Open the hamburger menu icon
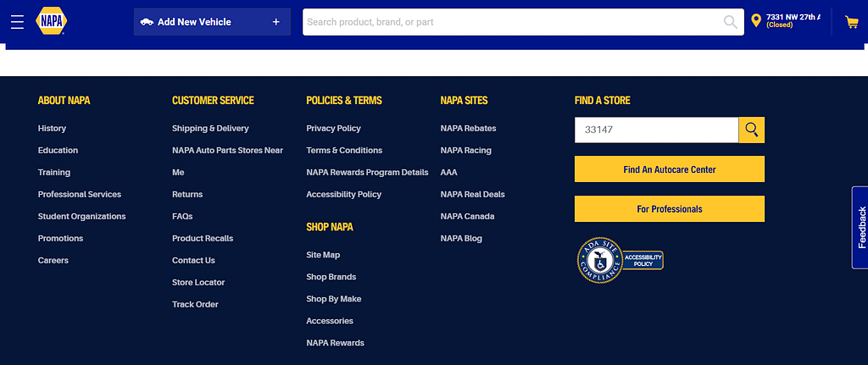 pyautogui.click(x=17, y=22)
